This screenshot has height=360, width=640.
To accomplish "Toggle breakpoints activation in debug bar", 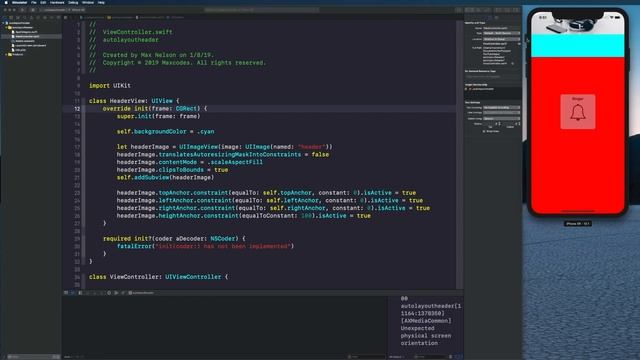I will coord(73,293).
